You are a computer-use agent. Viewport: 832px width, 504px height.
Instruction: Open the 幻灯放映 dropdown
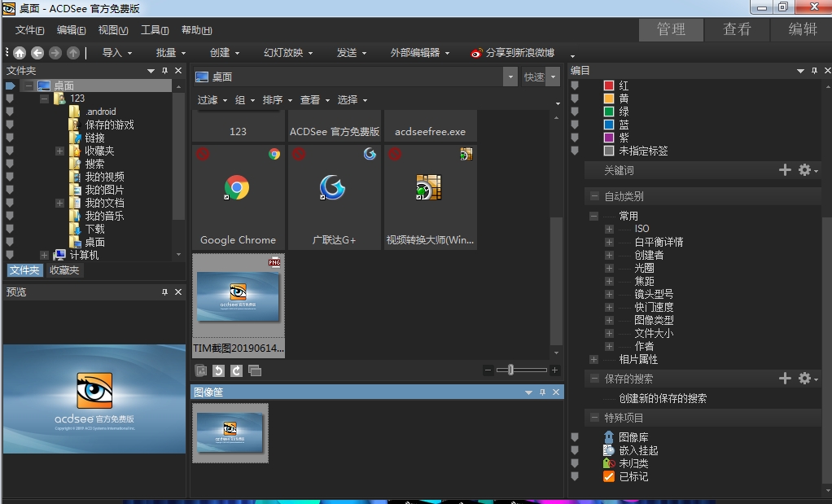click(x=288, y=53)
